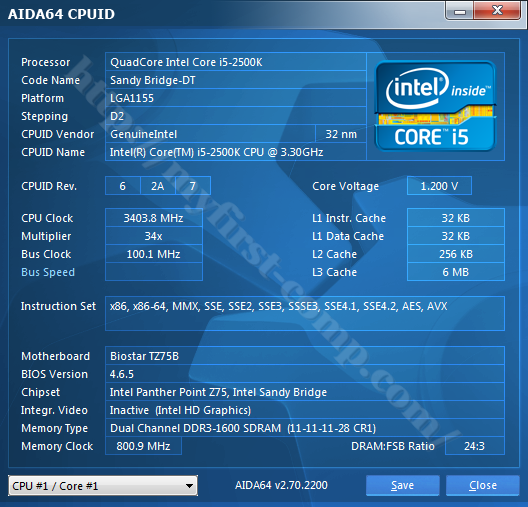This screenshot has width=528, height=507.
Task: Click the L3 Cache value 6 MB
Action: click(x=456, y=272)
